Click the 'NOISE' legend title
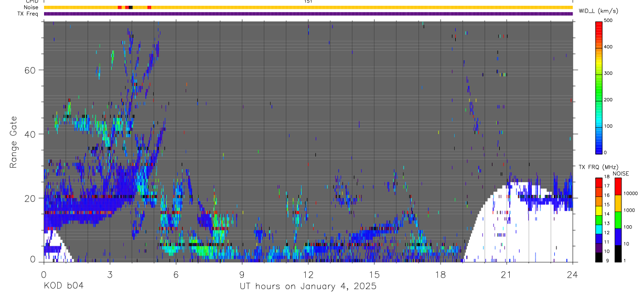This screenshot has width=644, height=297. (x=620, y=174)
